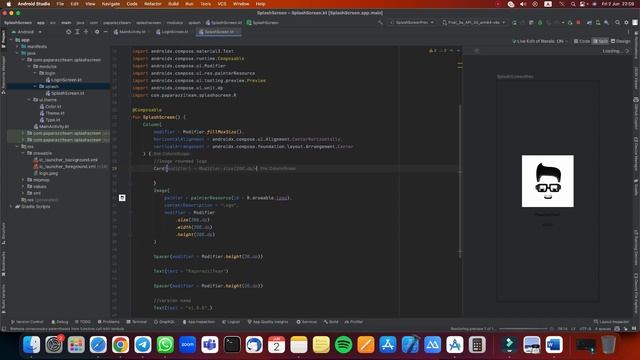The height and width of the screenshot is (360, 640).
Task: Click Select Opened File target icon
Action: coord(68,31)
